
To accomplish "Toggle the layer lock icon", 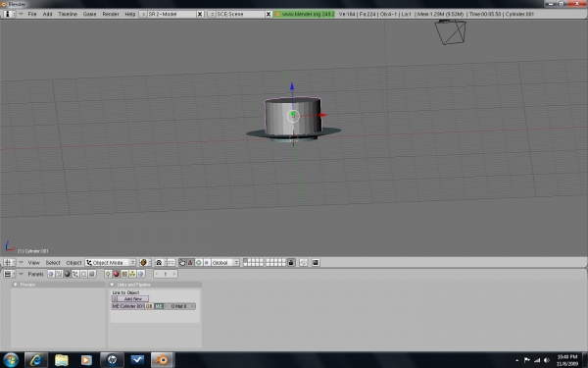I will pyautogui.click(x=291, y=262).
